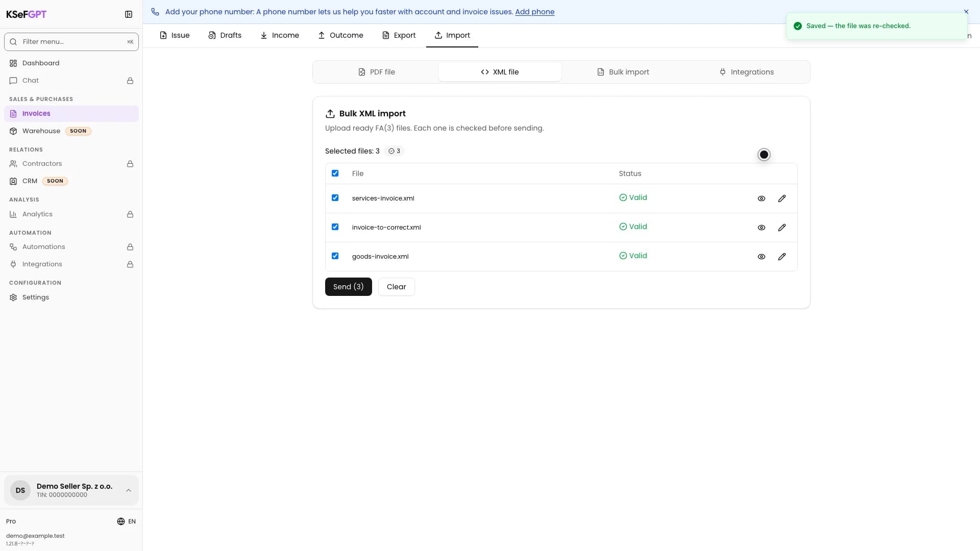Click the lock icon next to sidebar Integrations
Image resolution: width=980 pixels, height=551 pixels.
(130, 264)
